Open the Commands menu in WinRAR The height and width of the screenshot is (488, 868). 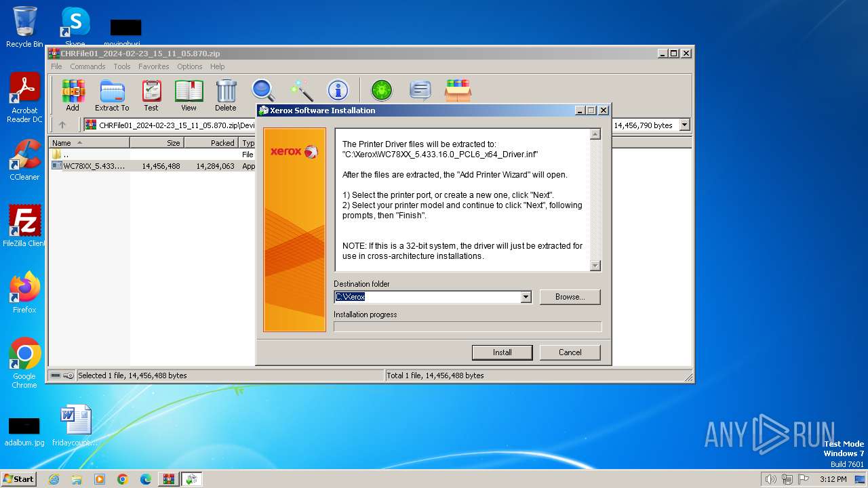point(87,66)
